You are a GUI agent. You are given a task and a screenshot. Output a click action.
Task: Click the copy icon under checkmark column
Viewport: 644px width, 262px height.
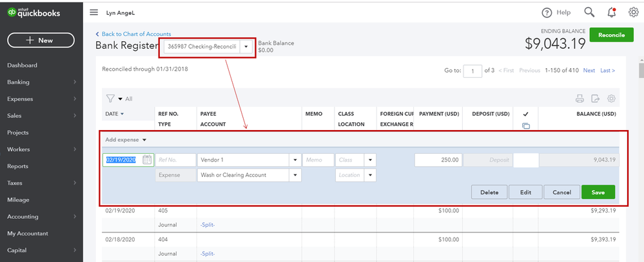[x=526, y=126]
